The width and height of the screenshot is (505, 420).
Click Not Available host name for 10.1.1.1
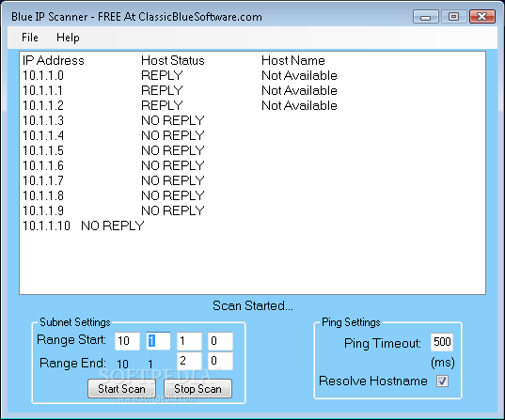tap(299, 91)
